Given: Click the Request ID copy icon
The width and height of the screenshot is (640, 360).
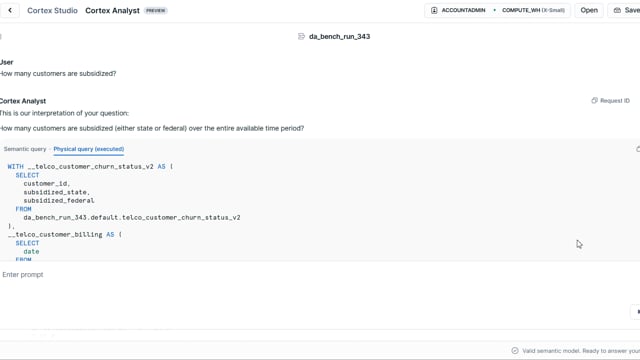Looking at the screenshot, I should point(594,100).
